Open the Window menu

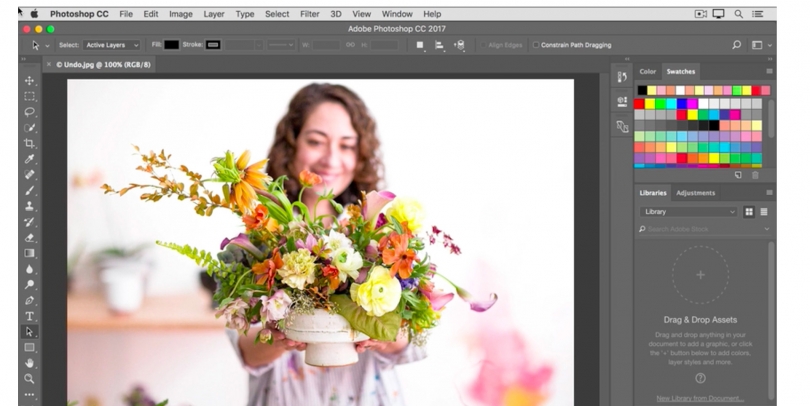pos(397,14)
